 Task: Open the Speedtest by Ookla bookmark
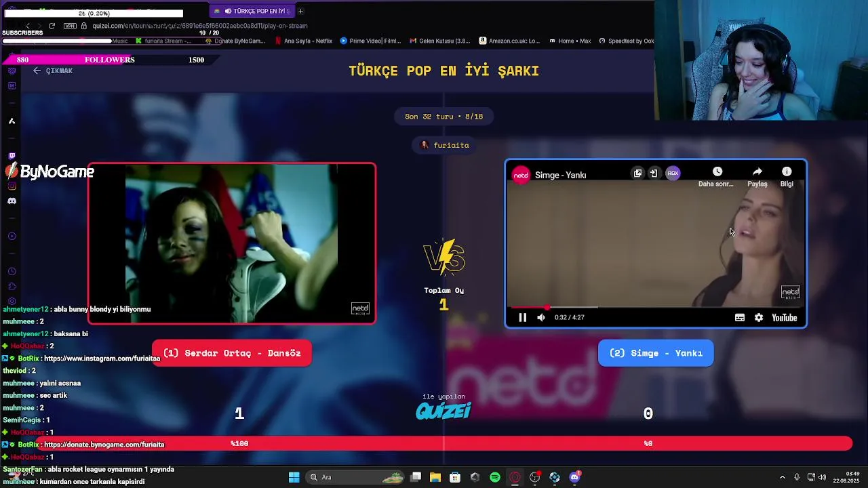point(626,41)
